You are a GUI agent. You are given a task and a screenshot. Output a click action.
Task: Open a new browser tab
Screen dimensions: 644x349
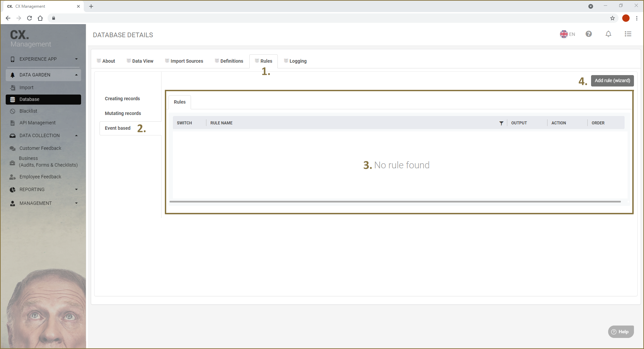91,6
